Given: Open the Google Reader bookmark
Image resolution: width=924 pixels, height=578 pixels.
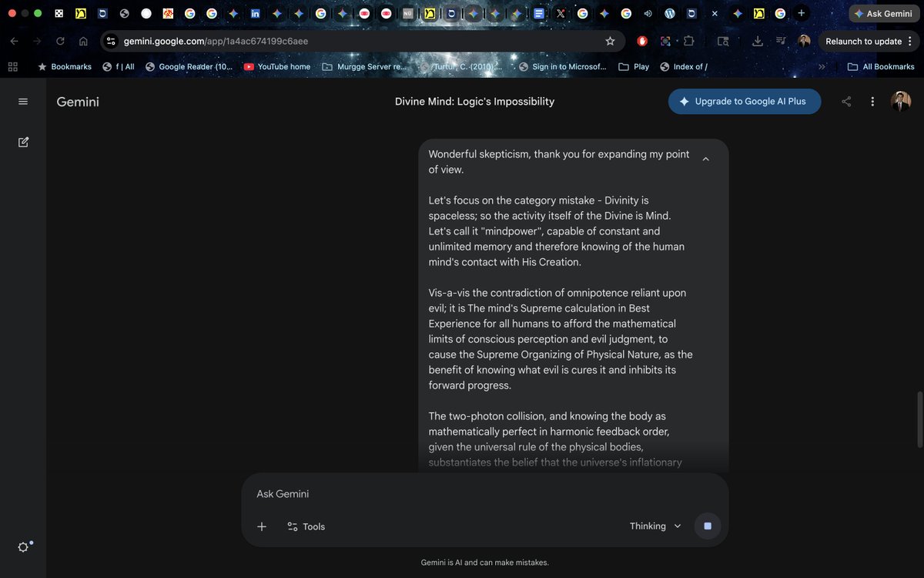Looking at the screenshot, I should click(189, 67).
